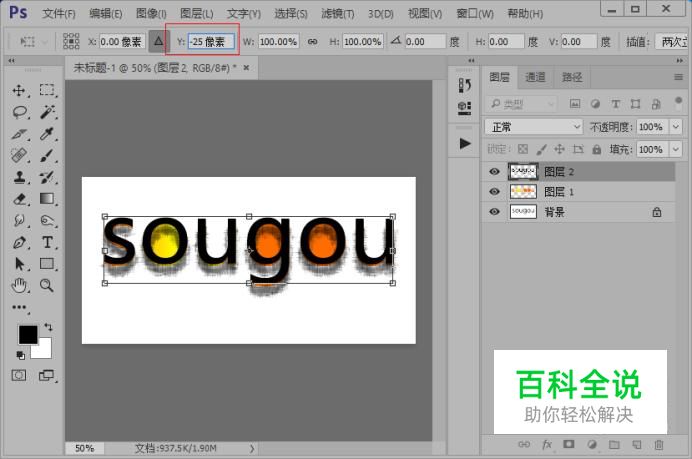Switch to the 通道 tab
692x459 pixels.
pos(535,78)
